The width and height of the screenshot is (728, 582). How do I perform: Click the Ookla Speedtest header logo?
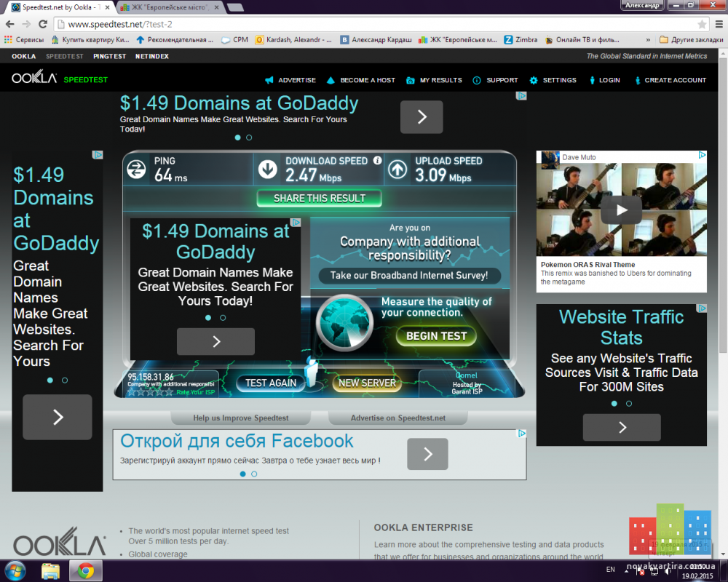point(60,78)
